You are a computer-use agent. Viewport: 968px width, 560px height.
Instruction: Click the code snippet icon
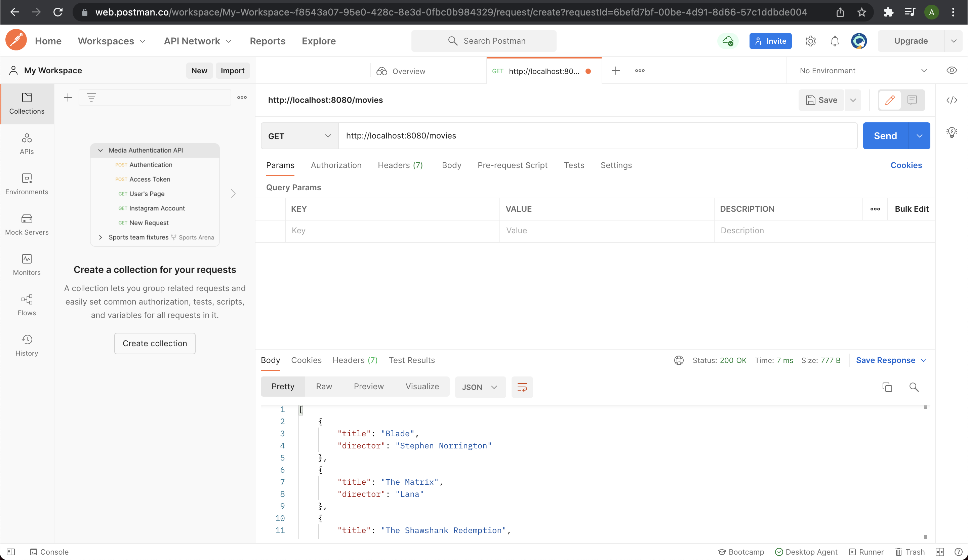[x=951, y=100]
